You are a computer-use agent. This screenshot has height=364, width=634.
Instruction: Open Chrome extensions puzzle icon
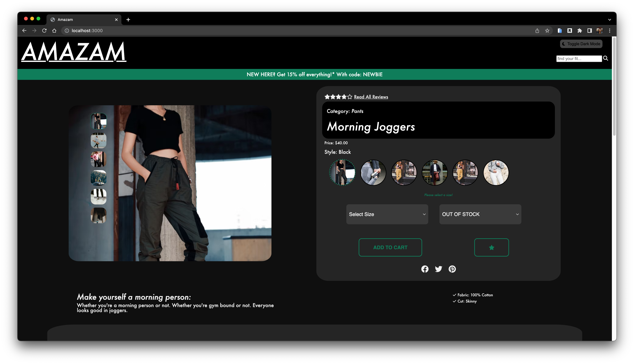coord(580,31)
